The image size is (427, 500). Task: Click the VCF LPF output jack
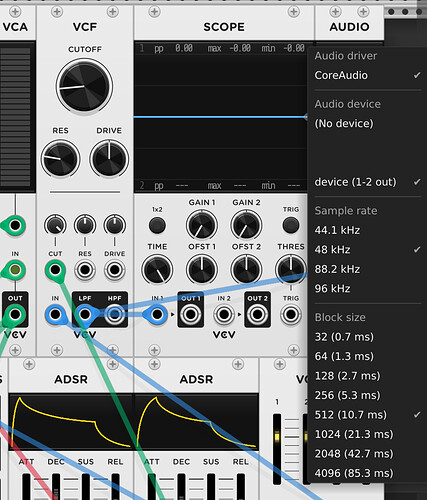point(85,314)
